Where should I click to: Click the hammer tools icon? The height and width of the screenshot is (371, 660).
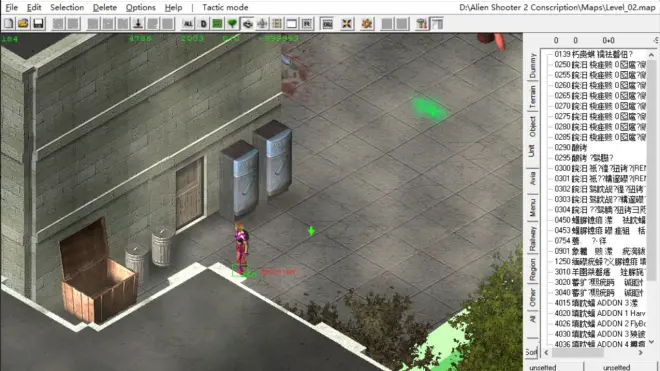click(421, 24)
